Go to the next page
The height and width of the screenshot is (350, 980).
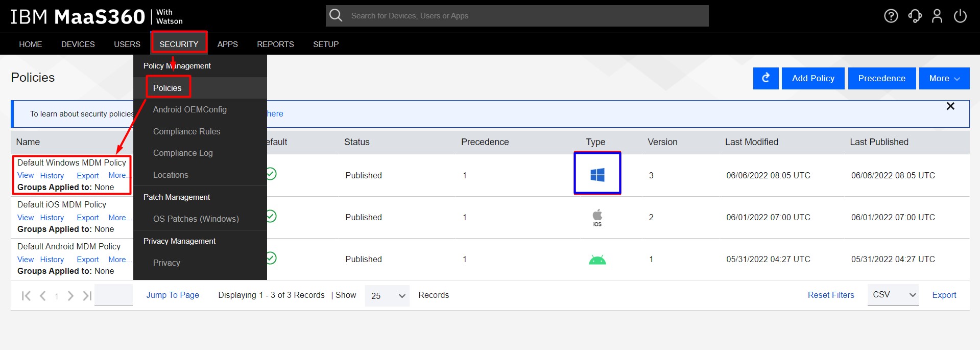70,295
